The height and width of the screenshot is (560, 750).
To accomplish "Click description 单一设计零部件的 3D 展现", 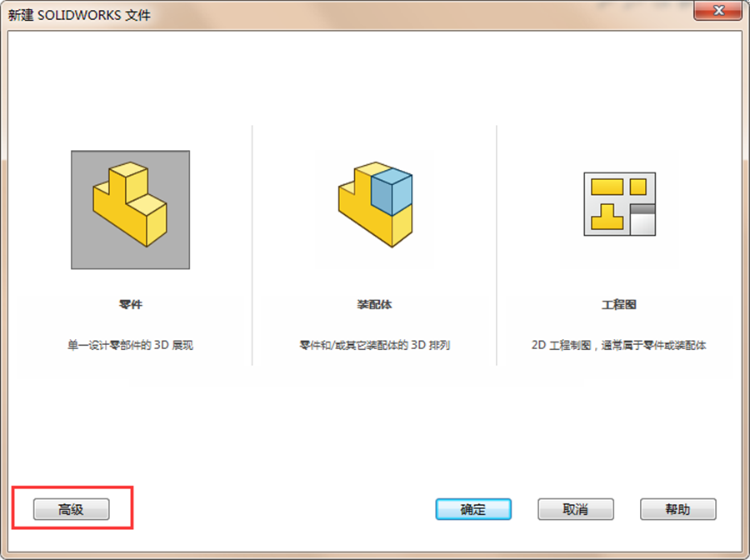I will coord(131,345).
